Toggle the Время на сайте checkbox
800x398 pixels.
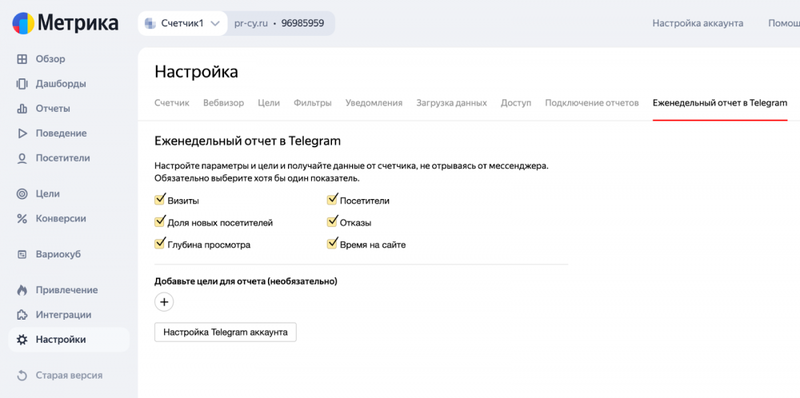pyautogui.click(x=332, y=244)
